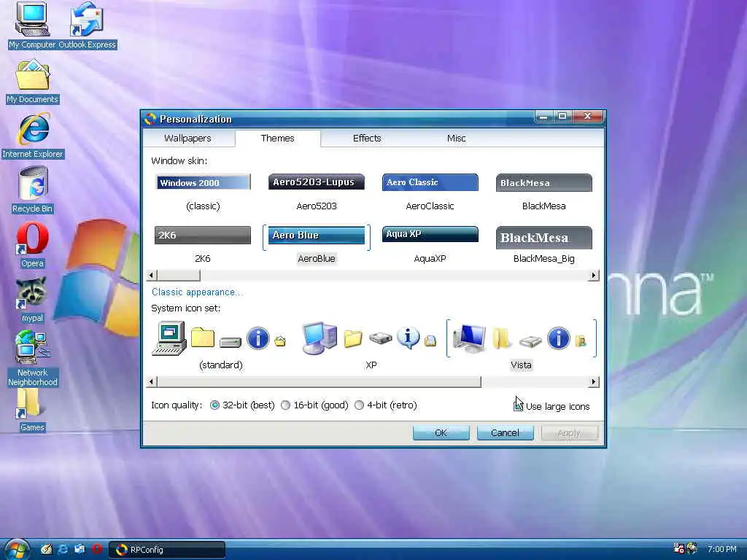Screen dimensions: 747x560
Task: Click Internet Explorer quick launch icon
Action: 63,549
